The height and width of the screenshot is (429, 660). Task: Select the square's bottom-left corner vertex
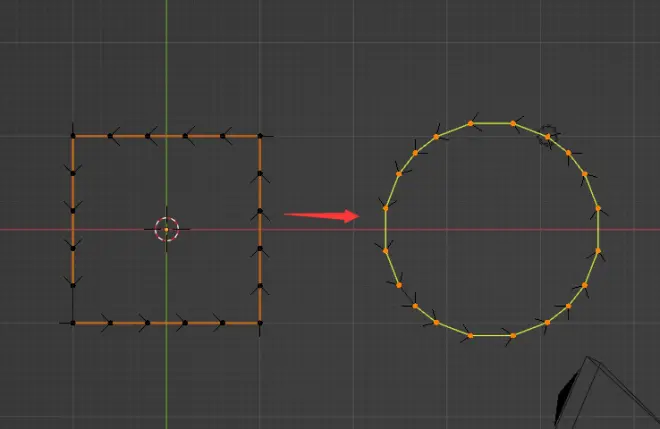coord(73,323)
